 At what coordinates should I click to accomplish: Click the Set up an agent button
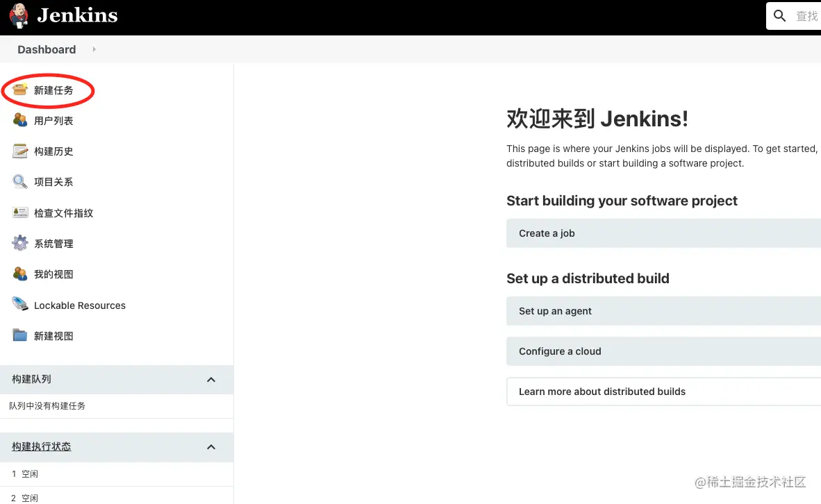point(663,311)
